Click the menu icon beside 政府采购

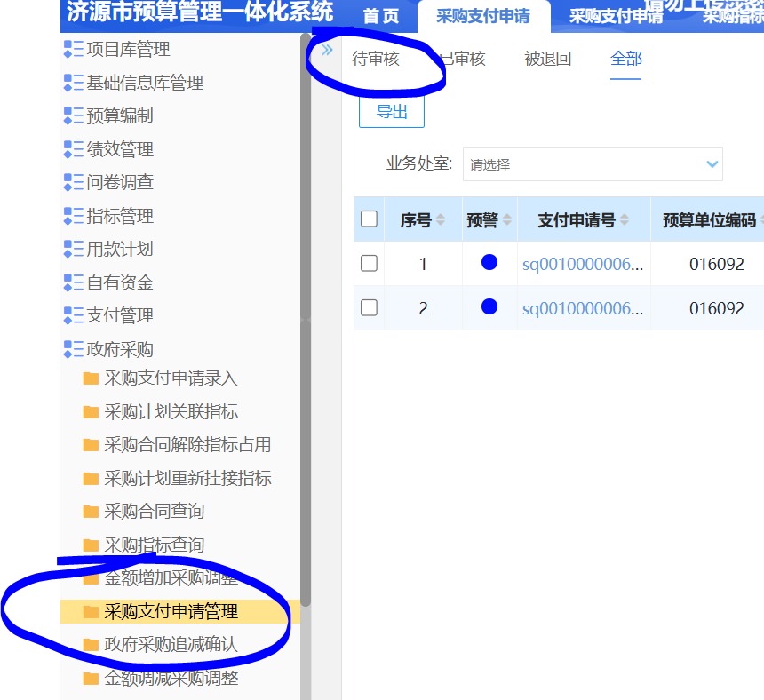coord(74,349)
